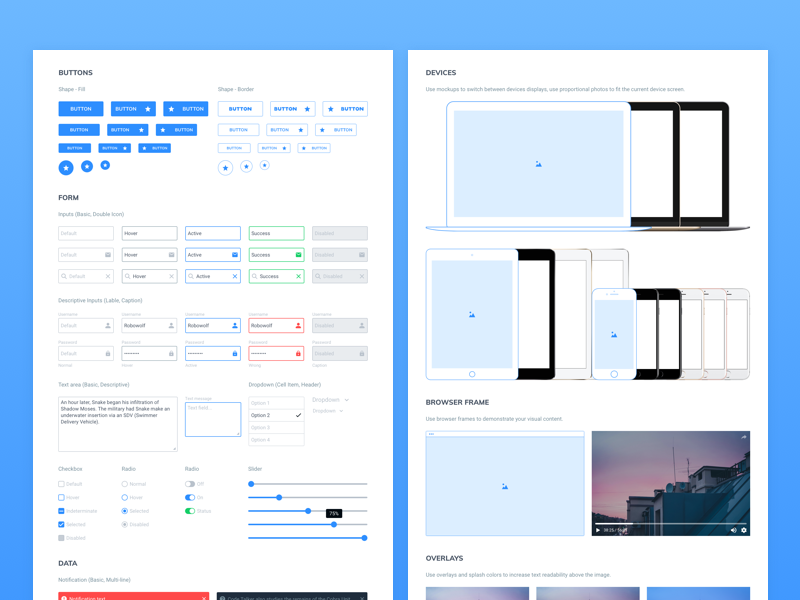This screenshot has height=600, width=800.
Task: Click large bordered BUTTON with star on right
Action: 293,109
